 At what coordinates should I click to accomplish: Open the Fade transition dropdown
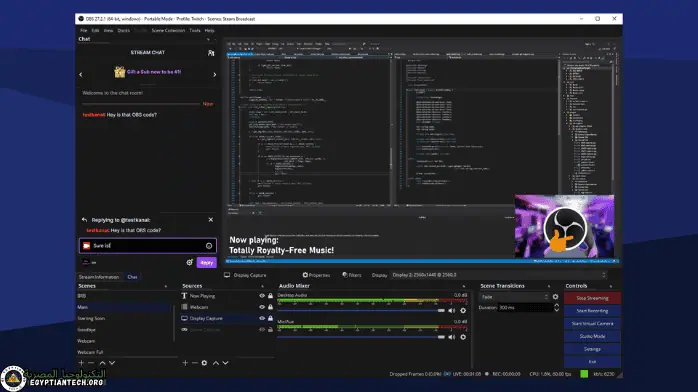coord(514,297)
